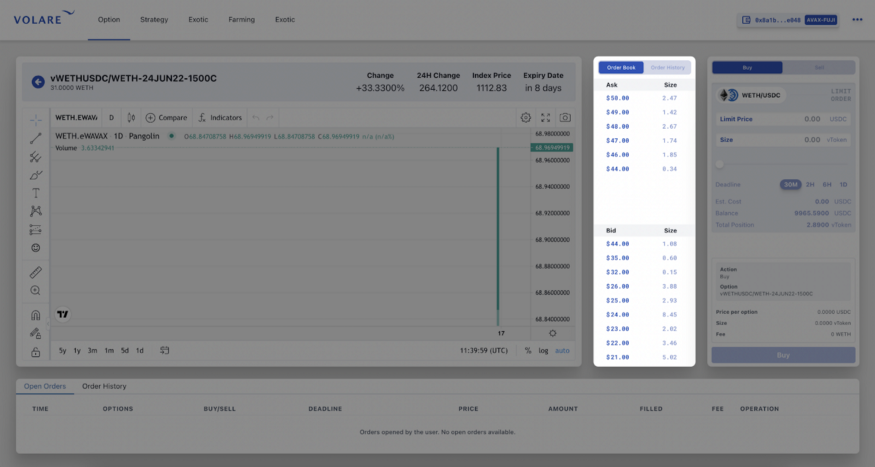This screenshot has height=467, width=875.
Task: Adjust the order size slider handle
Action: (720, 164)
